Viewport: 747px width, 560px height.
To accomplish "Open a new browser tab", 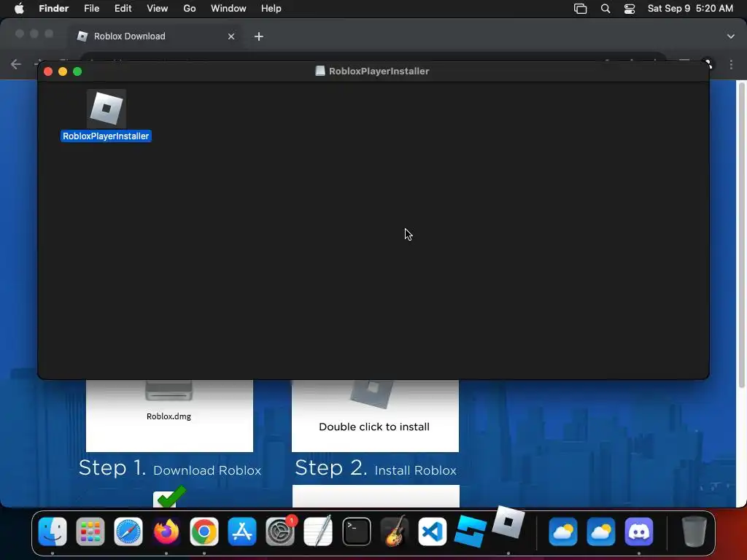I will point(259,36).
